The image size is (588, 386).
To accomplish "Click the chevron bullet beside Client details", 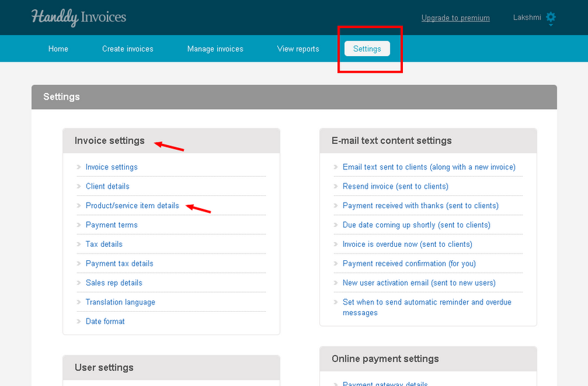I will [79, 186].
